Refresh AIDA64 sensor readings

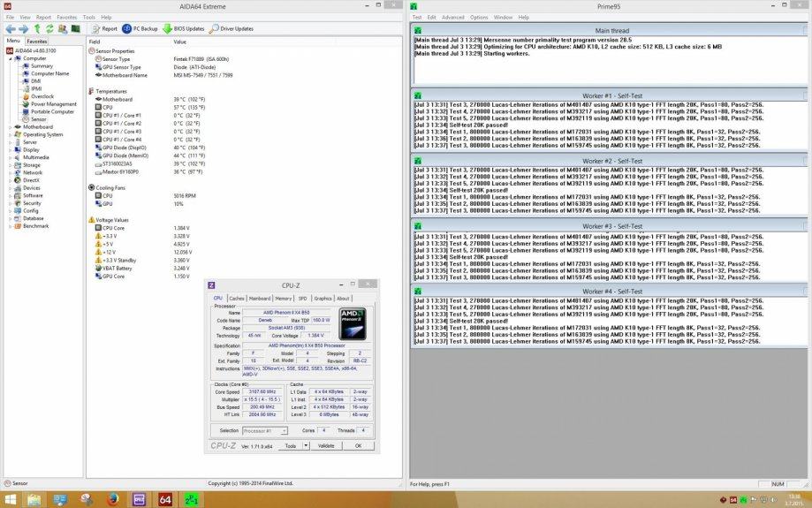(x=49, y=29)
